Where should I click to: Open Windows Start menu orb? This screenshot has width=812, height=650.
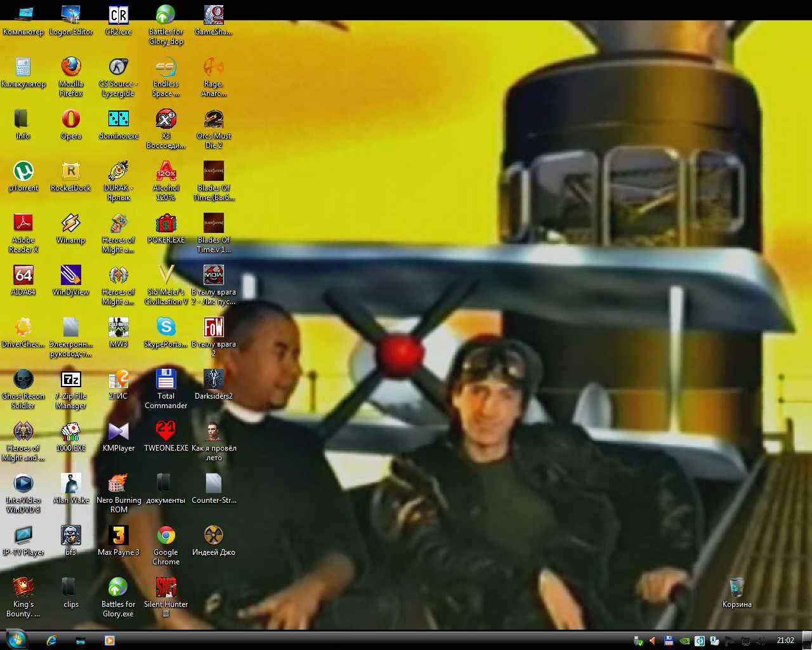16,639
